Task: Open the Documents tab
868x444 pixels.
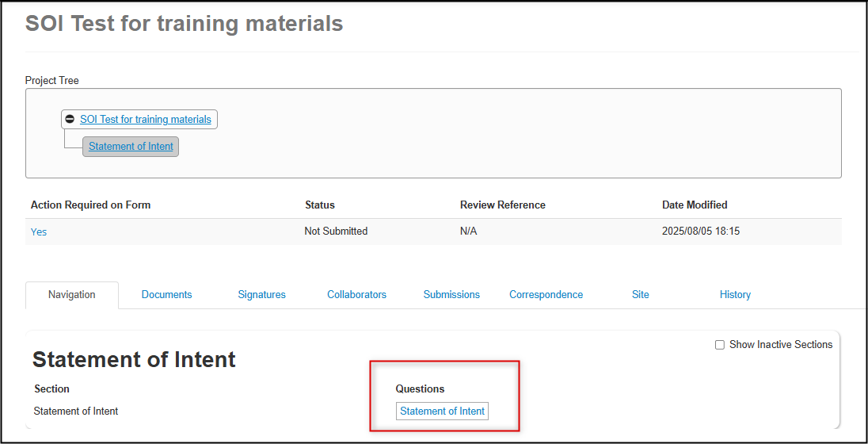Action: 166,295
